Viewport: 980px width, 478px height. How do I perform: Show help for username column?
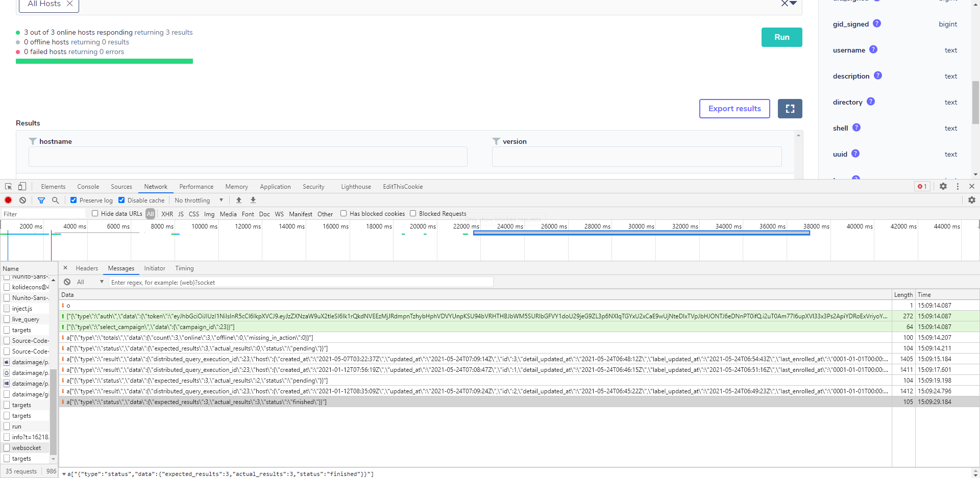pyautogui.click(x=873, y=49)
